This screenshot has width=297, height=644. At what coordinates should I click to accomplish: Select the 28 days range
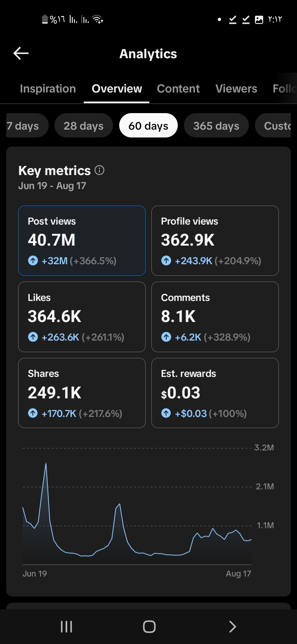(x=83, y=125)
